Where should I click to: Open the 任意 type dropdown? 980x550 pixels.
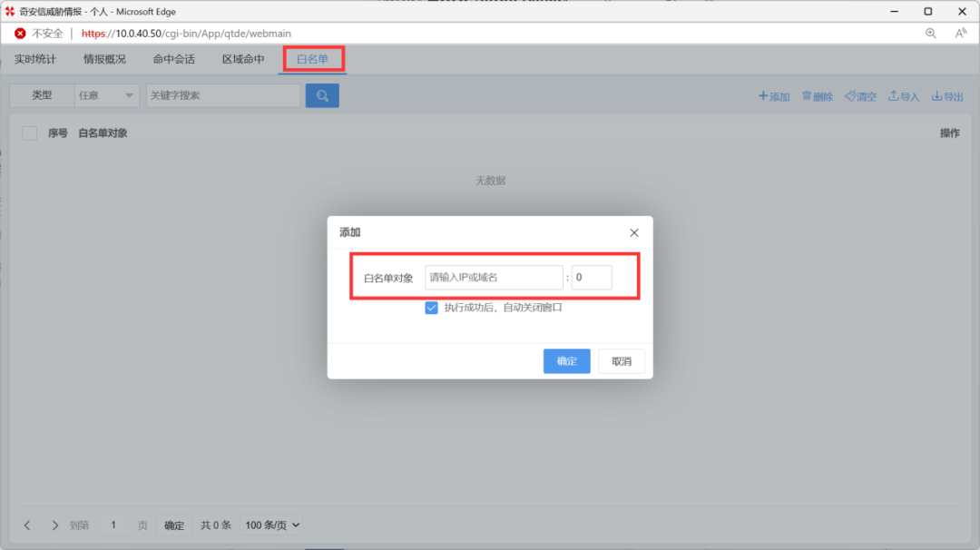tap(106, 95)
